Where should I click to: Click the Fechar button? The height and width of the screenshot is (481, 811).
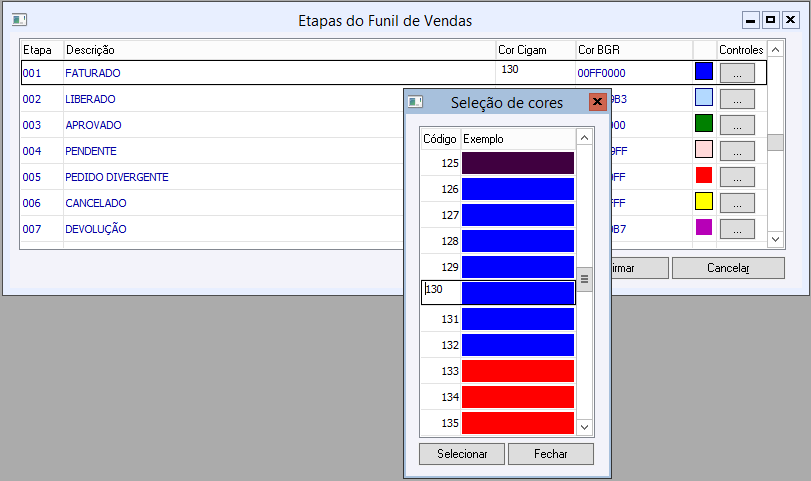(551, 454)
